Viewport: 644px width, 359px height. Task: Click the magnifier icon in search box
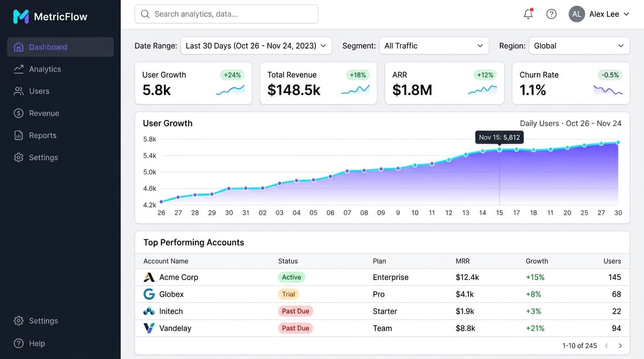[146, 14]
